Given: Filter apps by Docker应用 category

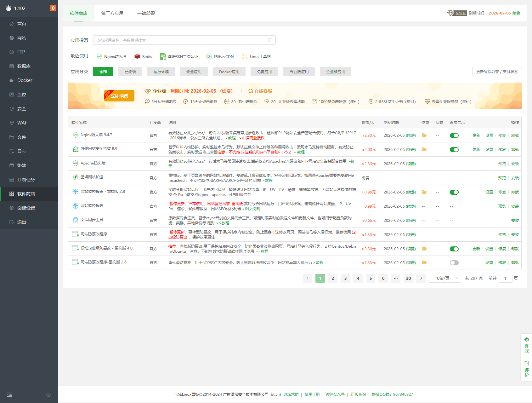Looking at the screenshot, I should 229,72.
